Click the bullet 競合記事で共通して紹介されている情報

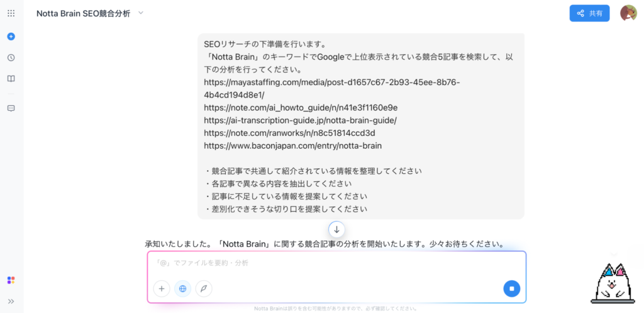point(313,171)
